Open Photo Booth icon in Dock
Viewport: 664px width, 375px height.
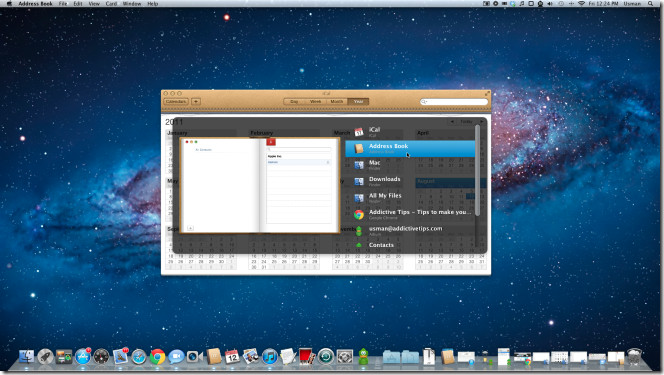point(307,357)
